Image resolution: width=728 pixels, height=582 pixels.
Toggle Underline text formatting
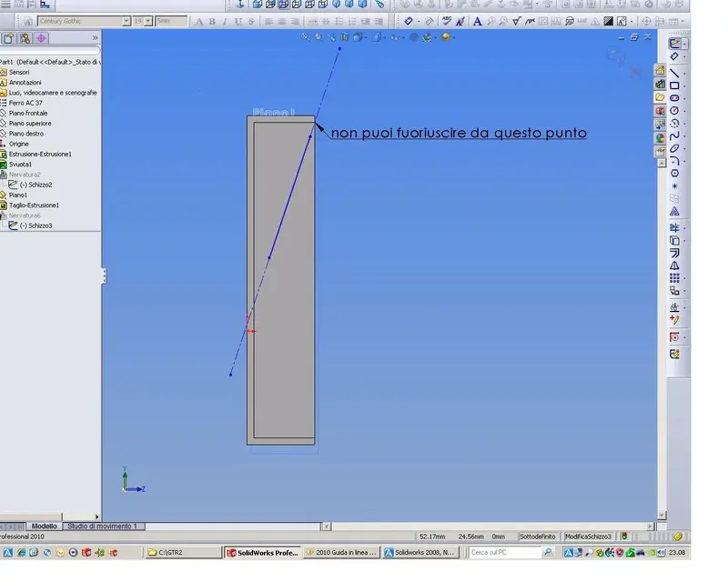tap(238, 21)
